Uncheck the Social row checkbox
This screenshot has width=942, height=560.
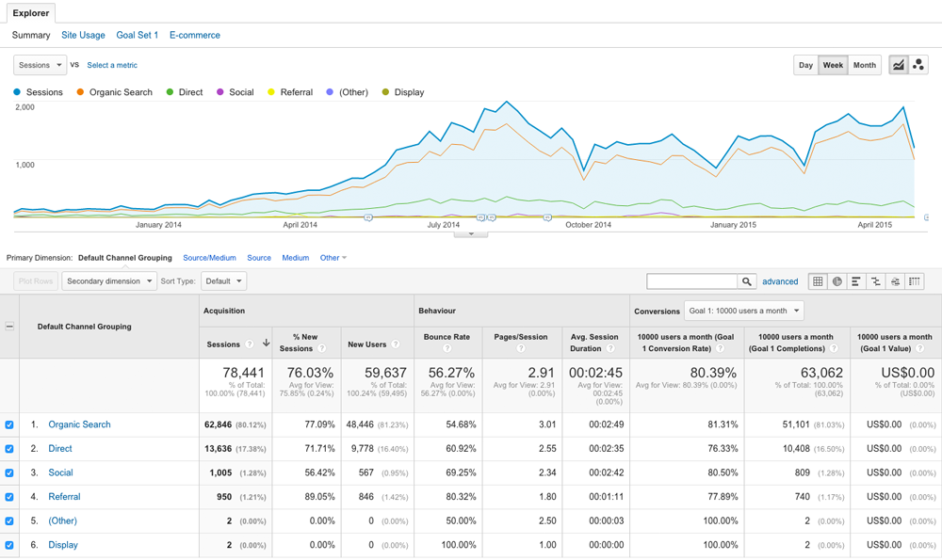(x=9, y=473)
